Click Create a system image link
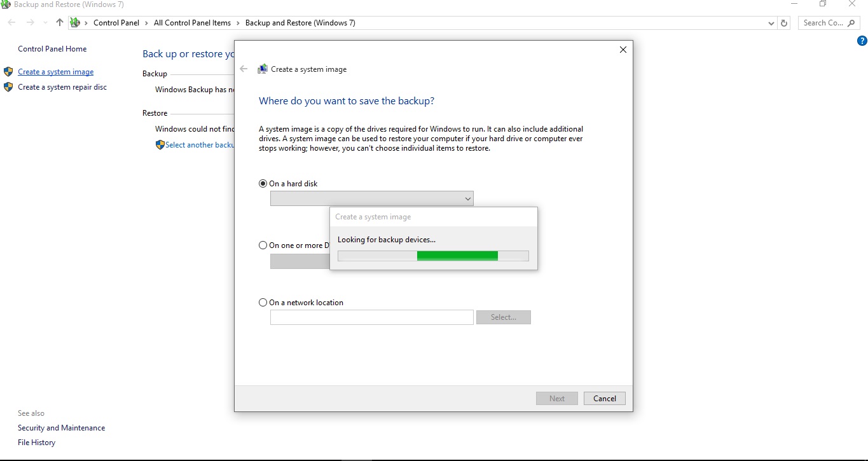This screenshot has width=868, height=461. (x=56, y=72)
